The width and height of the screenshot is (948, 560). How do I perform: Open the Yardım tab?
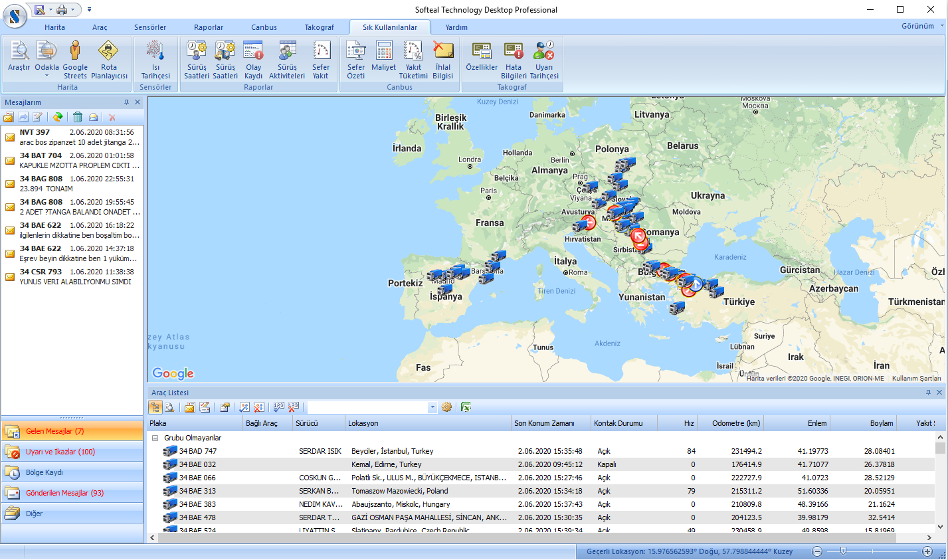456,27
